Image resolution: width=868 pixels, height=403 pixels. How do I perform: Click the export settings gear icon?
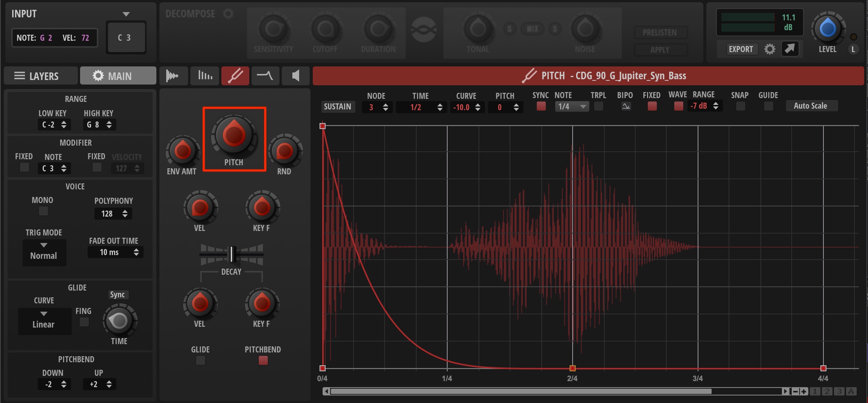770,49
